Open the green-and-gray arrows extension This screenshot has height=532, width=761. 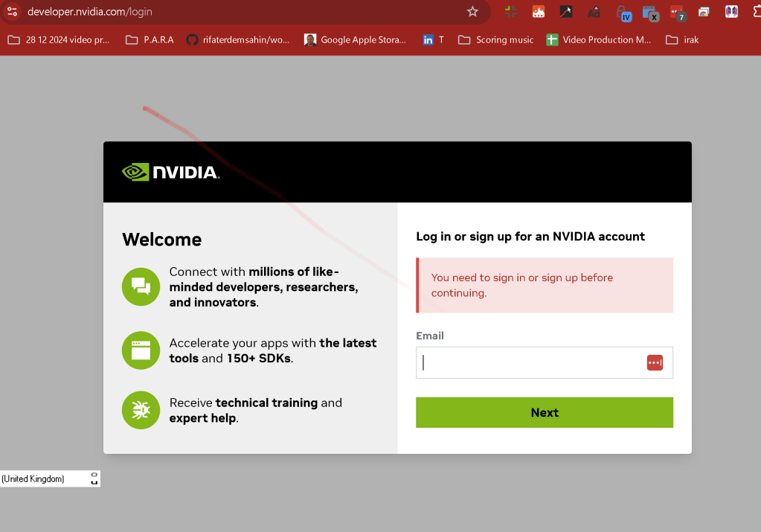point(510,12)
